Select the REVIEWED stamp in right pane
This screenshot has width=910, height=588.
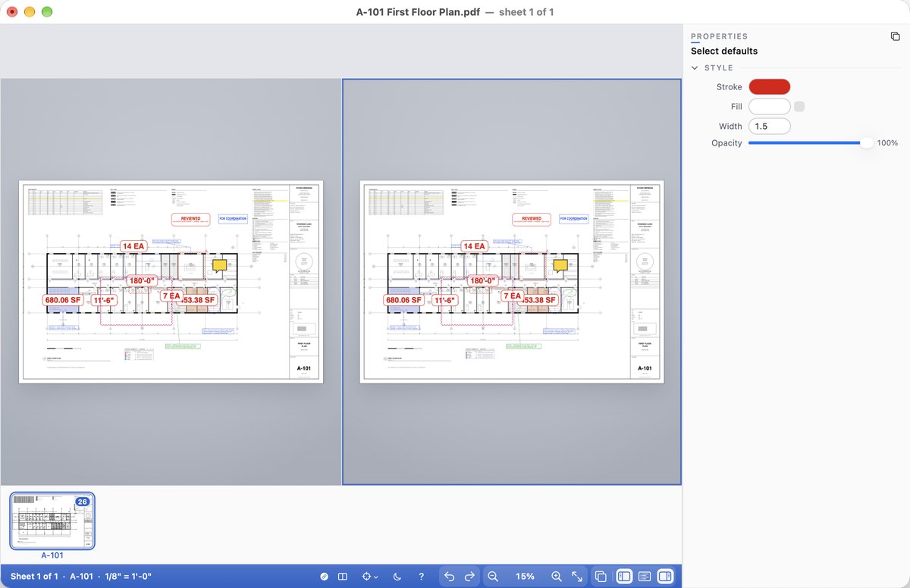tap(531, 219)
